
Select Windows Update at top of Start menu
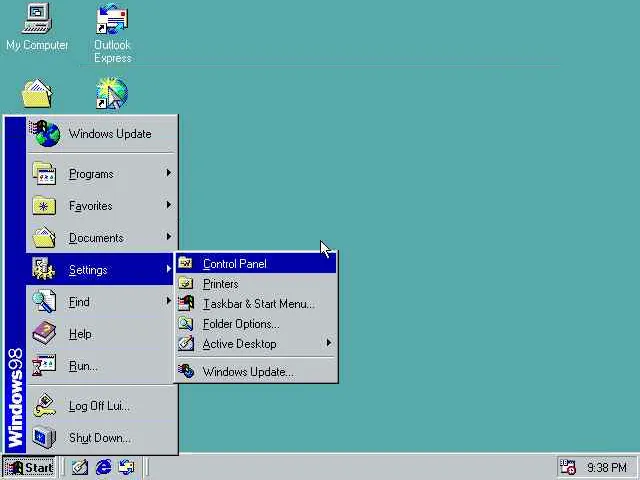tap(102, 133)
